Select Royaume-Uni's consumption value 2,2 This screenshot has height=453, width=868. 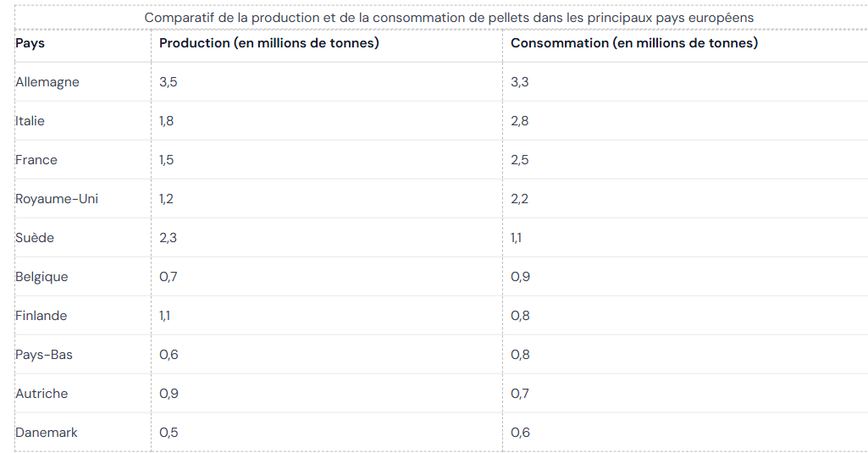tap(520, 199)
